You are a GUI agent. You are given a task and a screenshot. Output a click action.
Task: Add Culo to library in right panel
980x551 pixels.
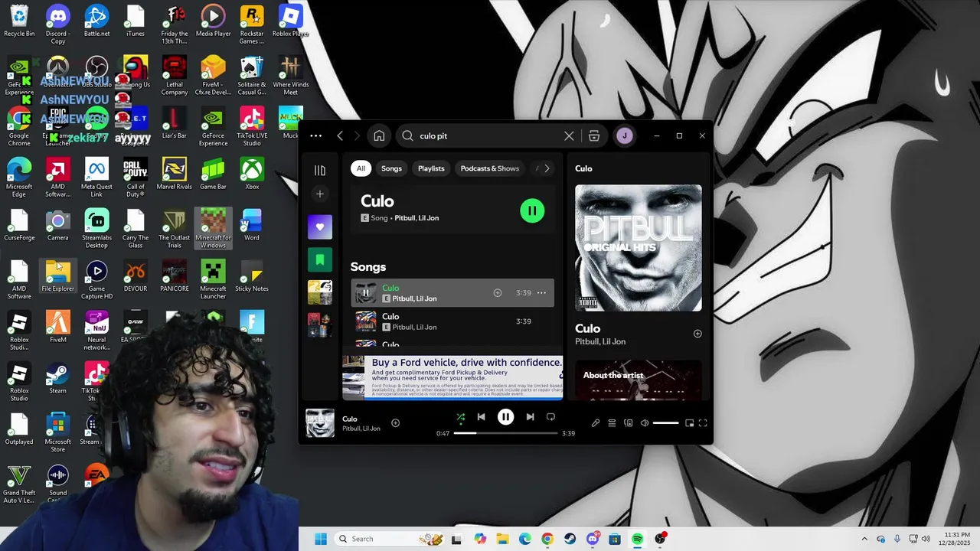697,334
